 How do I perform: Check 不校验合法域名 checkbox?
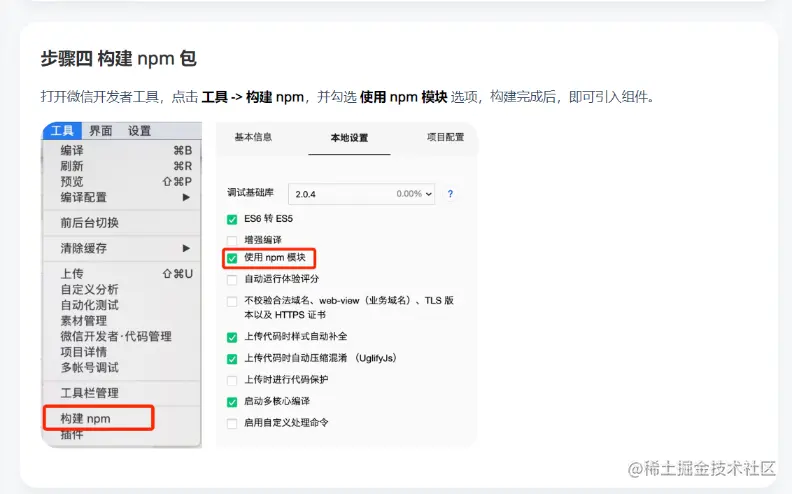point(232,302)
